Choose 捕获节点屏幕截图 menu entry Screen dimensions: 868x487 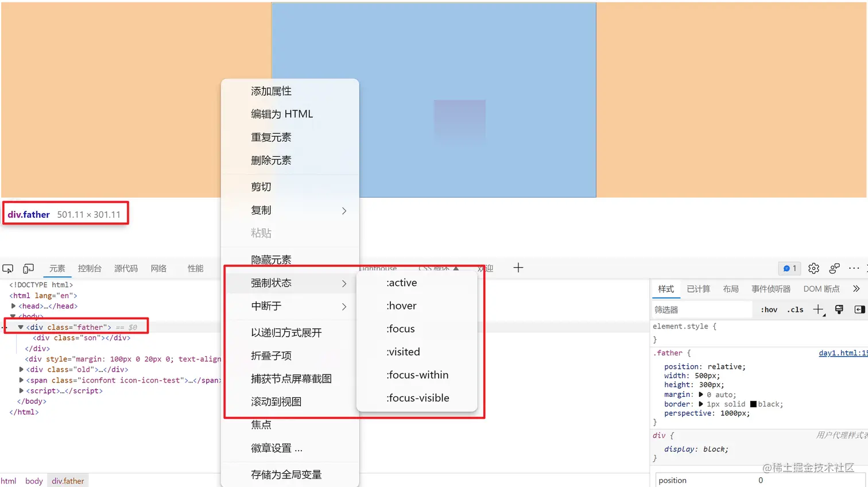[x=290, y=378]
